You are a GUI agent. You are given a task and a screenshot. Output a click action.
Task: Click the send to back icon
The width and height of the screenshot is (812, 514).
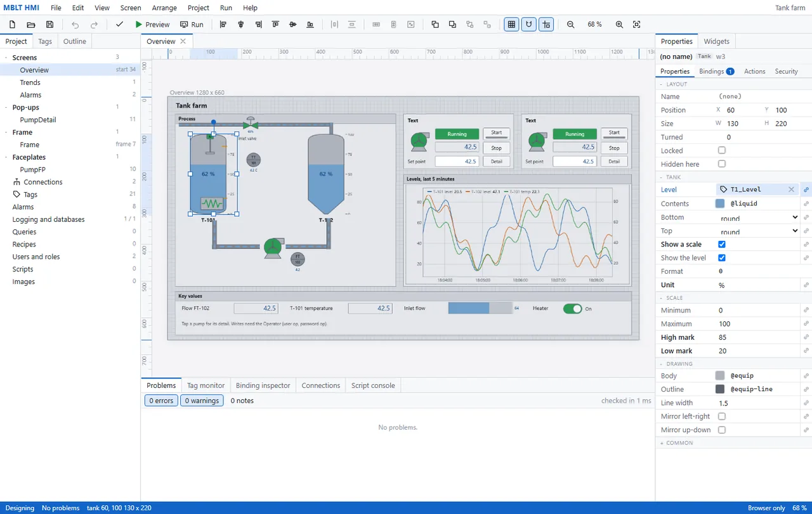coord(452,25)
